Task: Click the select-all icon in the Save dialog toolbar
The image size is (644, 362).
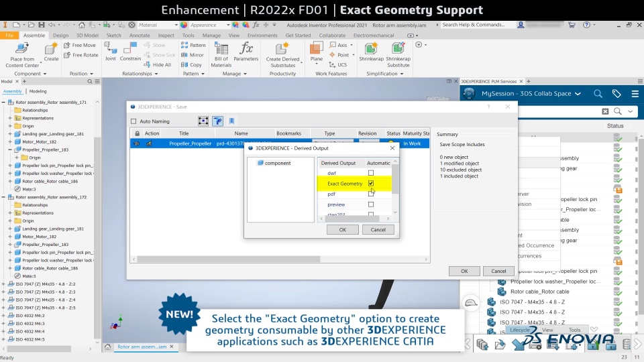Action: point(203,121)
